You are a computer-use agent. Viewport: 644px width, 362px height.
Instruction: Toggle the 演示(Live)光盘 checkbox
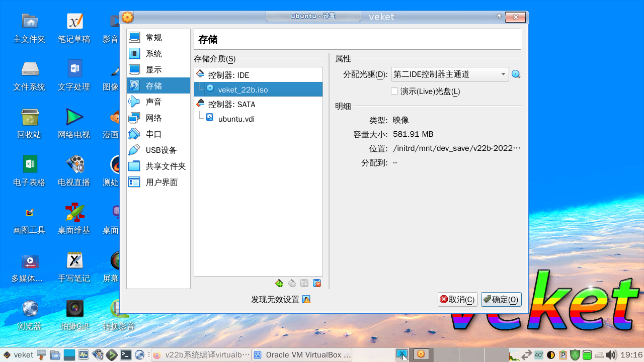pos(394,91)
